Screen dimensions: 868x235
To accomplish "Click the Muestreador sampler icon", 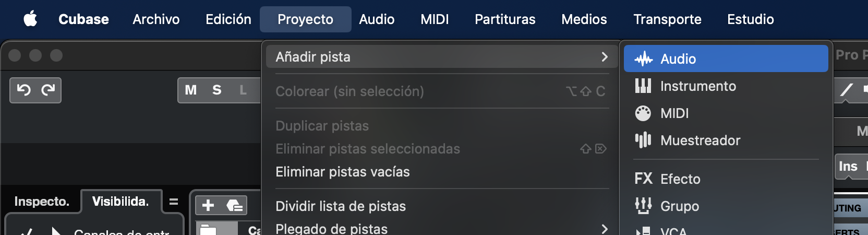I will tap(643, 140).
